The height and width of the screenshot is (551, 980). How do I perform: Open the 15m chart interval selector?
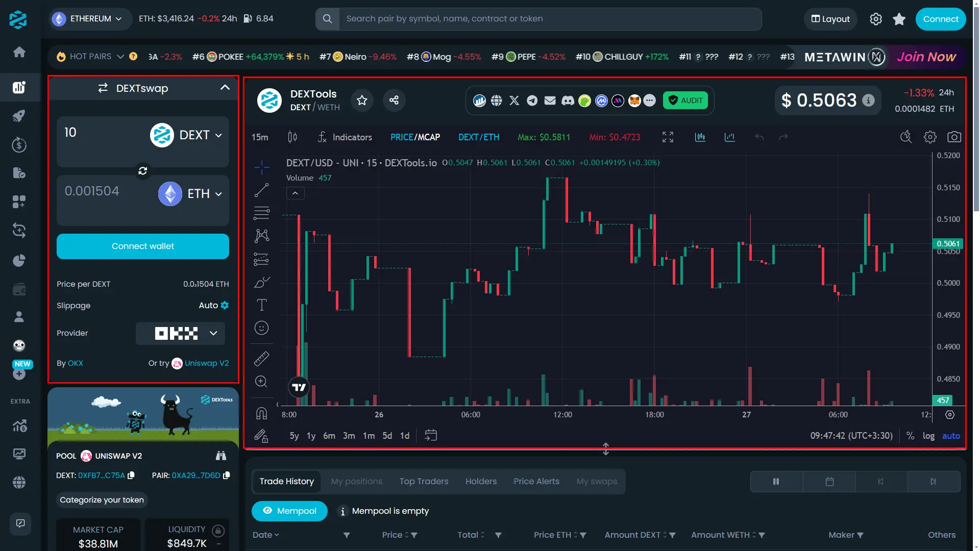[x=260, y=137]
